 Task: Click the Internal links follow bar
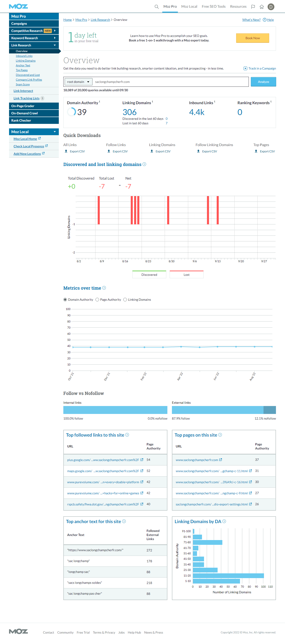115,410
